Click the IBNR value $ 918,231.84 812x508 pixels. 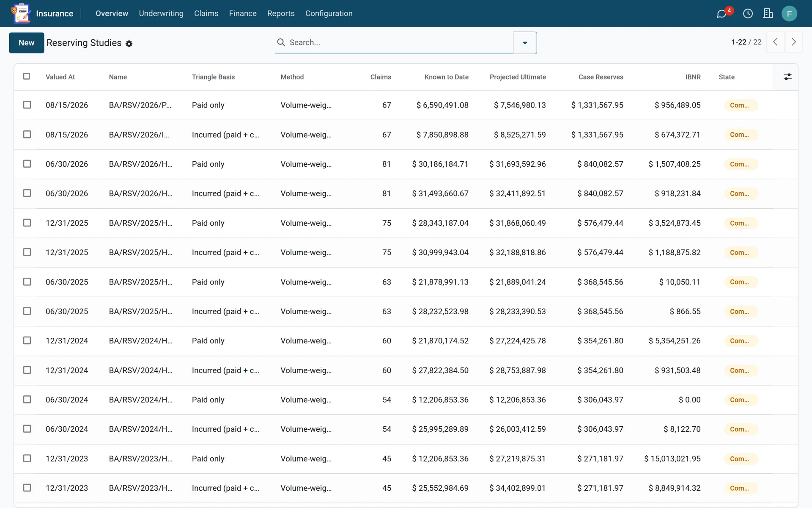point(678,193)
